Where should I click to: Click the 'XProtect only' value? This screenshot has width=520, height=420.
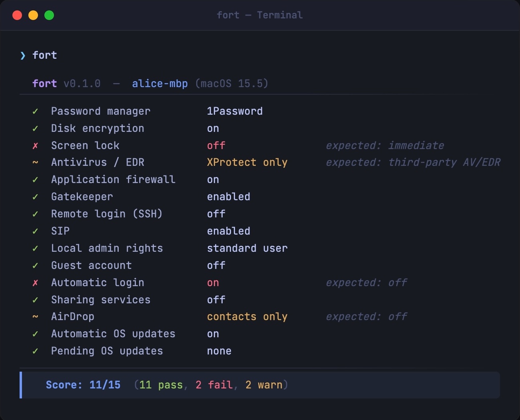247,162
